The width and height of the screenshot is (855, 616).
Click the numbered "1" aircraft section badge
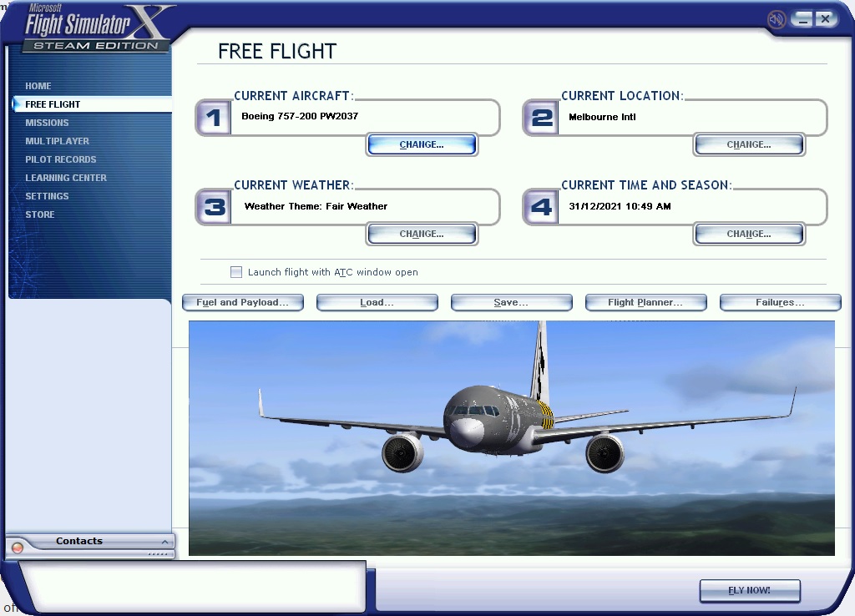(x=213, y=117)
